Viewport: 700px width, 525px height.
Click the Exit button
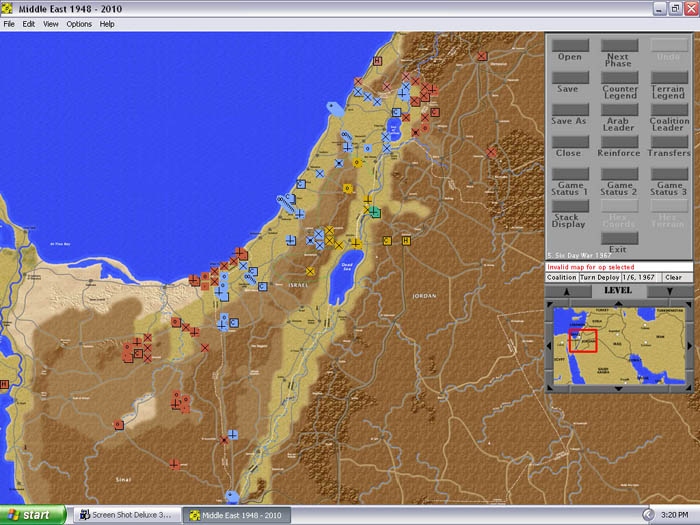tap(619, 238)
